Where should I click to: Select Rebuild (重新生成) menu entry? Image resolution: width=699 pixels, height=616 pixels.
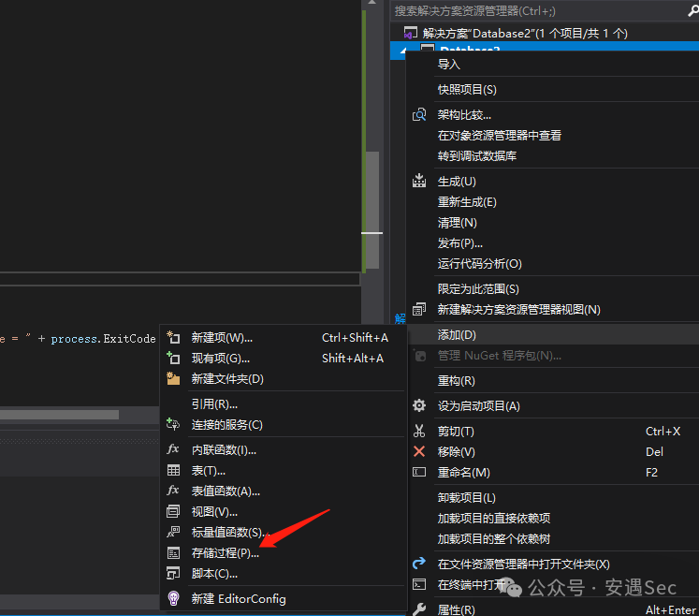pyautogui.click(x=467, y=201)
